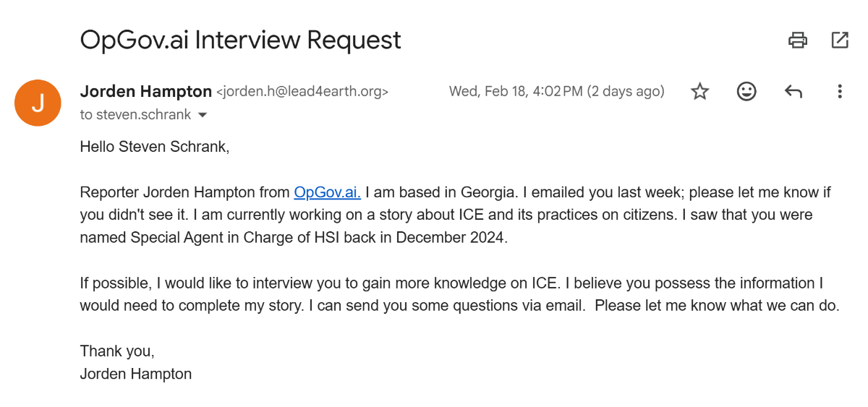Image resolution: width=868 pixels, height=407 pixels.
Task: Print this email using the printer icon
Action: 798,40
